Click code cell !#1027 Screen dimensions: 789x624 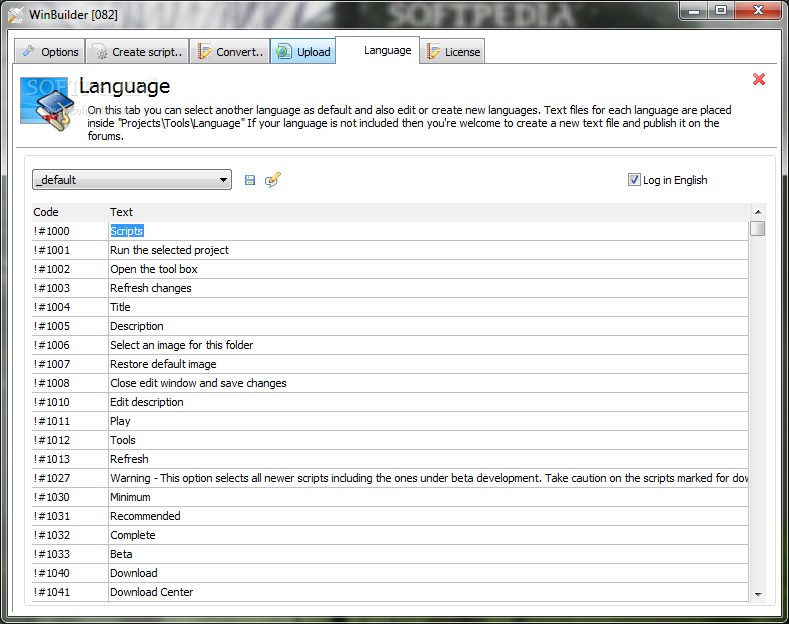(x=70, y=478)
